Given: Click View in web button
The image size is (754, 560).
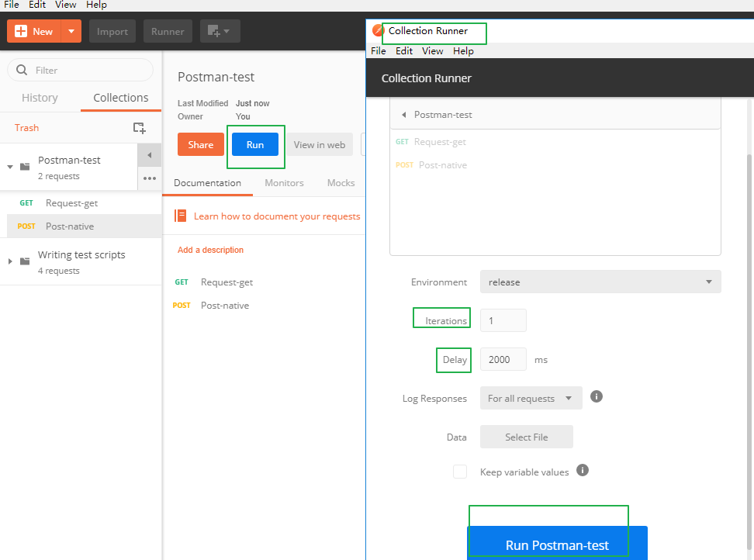Looking at the screenshot, I should [320, 145].
